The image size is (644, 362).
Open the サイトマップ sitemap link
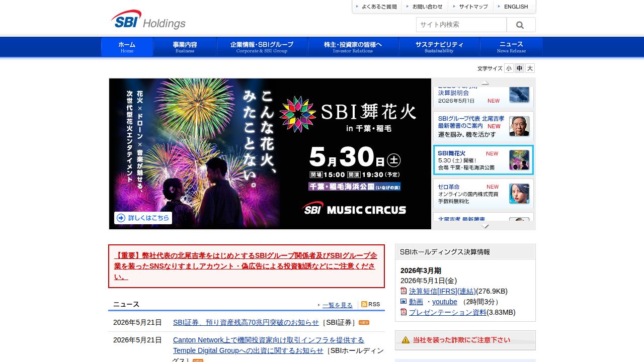tap(470, 7)
